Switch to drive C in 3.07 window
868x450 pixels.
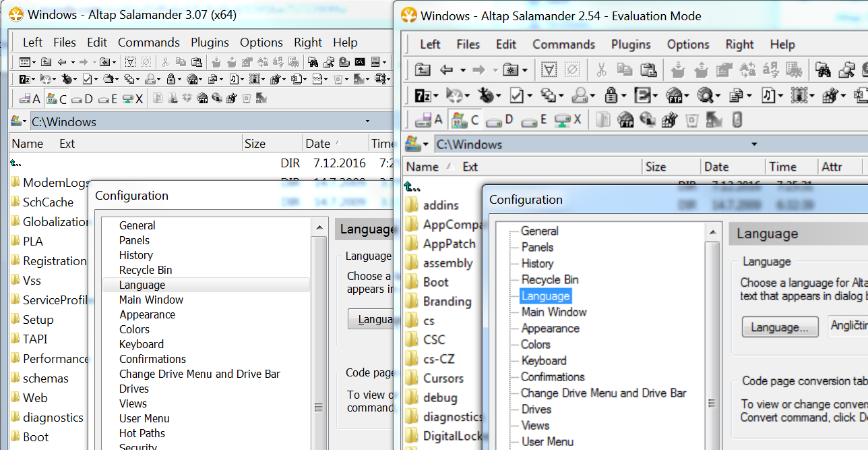57,99
